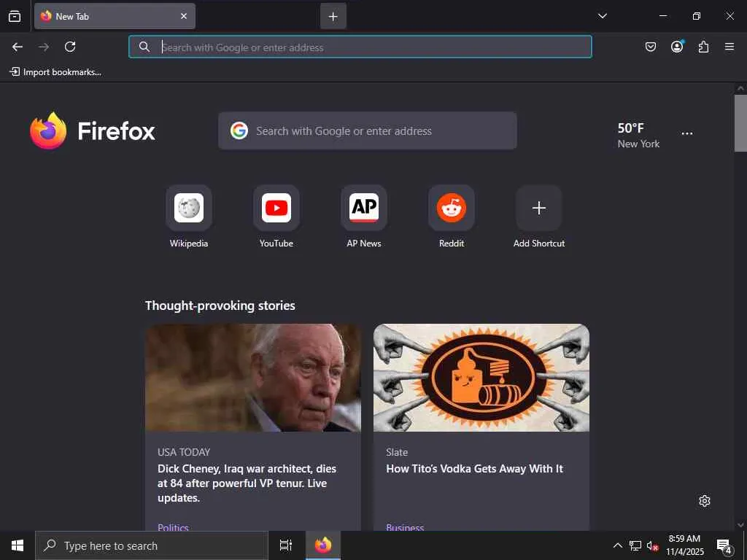Expand the list all tabs chevron
747x560 pixels.
602,16
